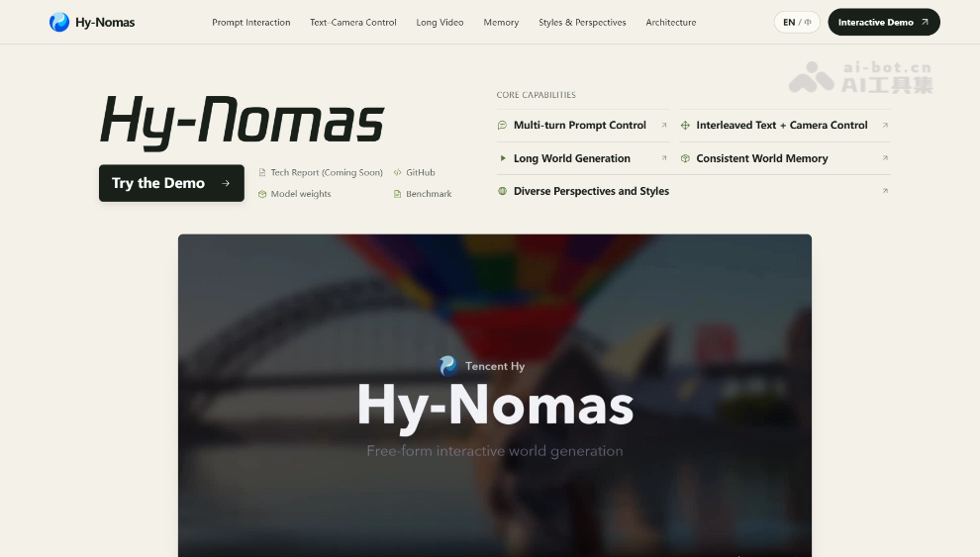Go to Text-Camera Control section

pos(353,23)
